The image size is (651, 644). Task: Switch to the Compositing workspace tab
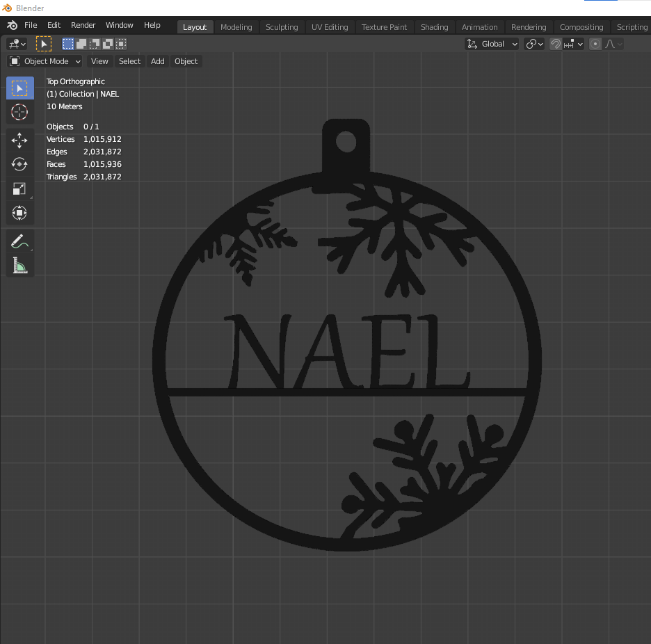(581, 27)
